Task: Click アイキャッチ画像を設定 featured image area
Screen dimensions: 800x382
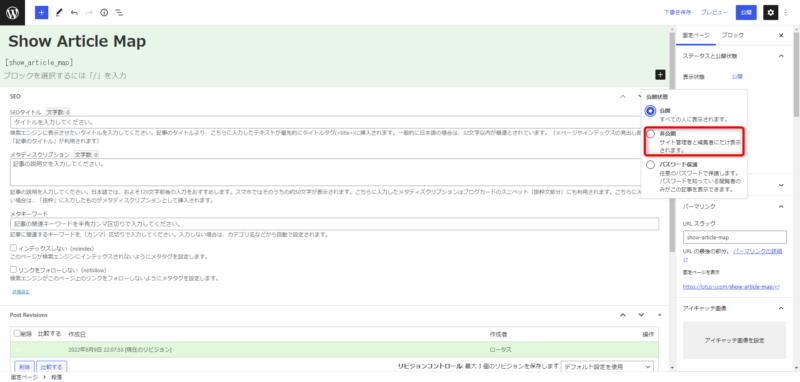Action: (734, 340)
